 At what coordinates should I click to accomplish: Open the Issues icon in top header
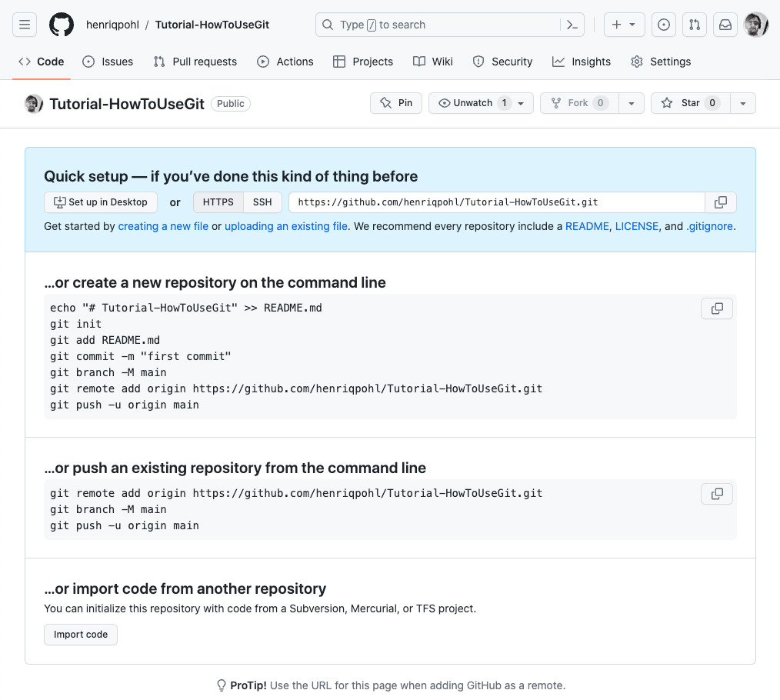point(664,25)
